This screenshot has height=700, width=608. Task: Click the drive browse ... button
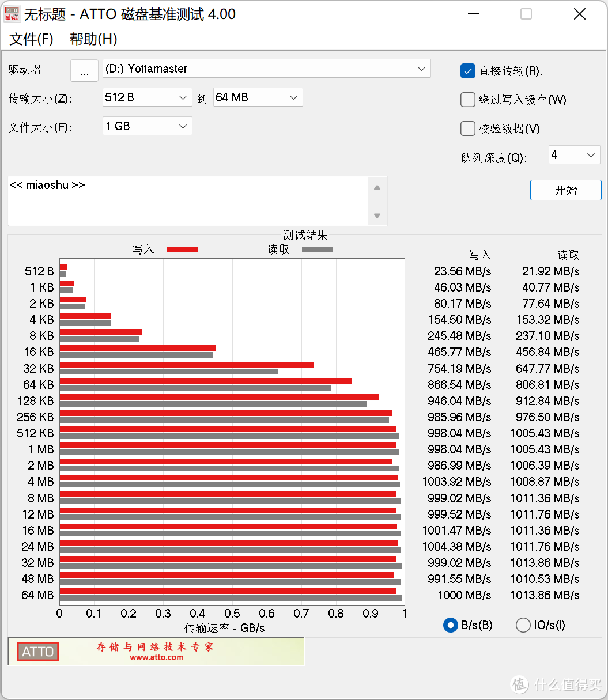pyautogui.click(x=84, y=70)
